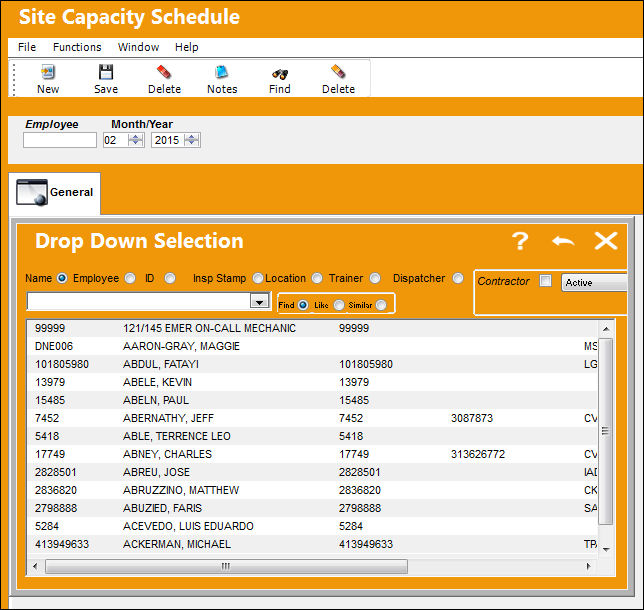Select row ABERNATHY, JEFF
The width and height of the screenshot is (644, 610).
313,418
